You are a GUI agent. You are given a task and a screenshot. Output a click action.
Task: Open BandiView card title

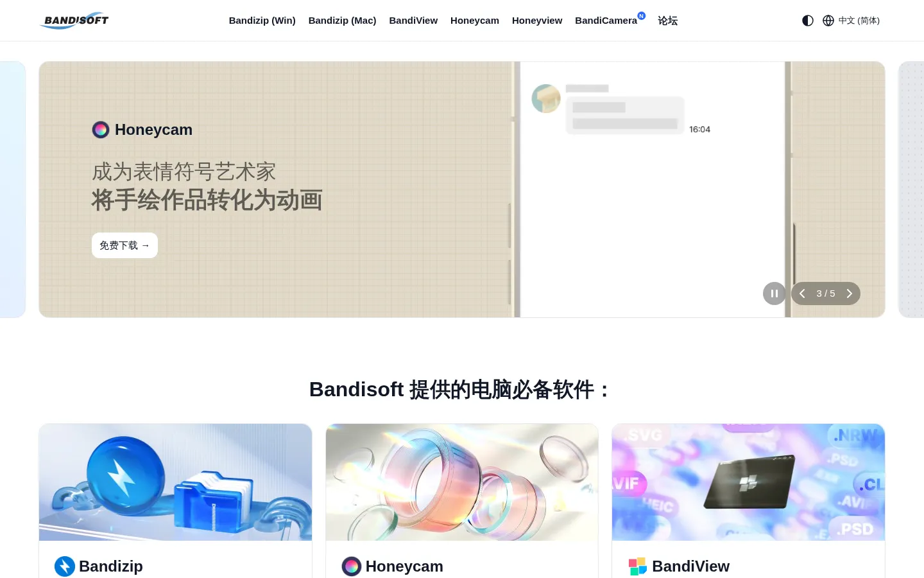[x=690, y=566]
